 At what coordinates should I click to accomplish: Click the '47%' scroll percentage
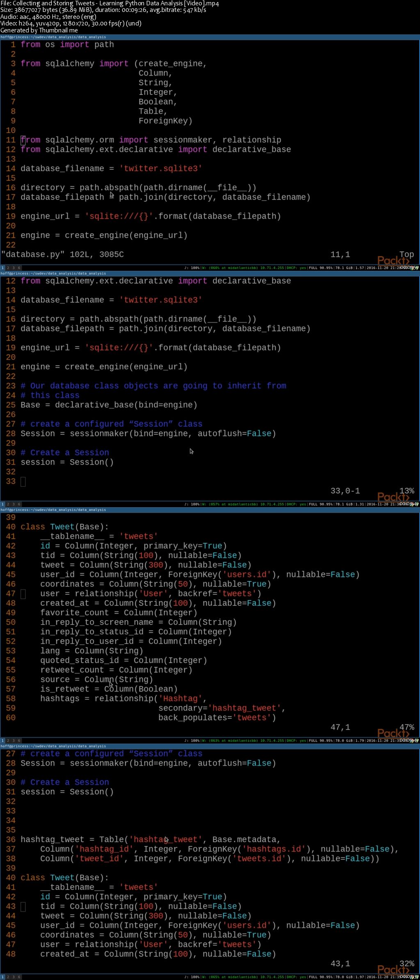[x=407, y=727]
